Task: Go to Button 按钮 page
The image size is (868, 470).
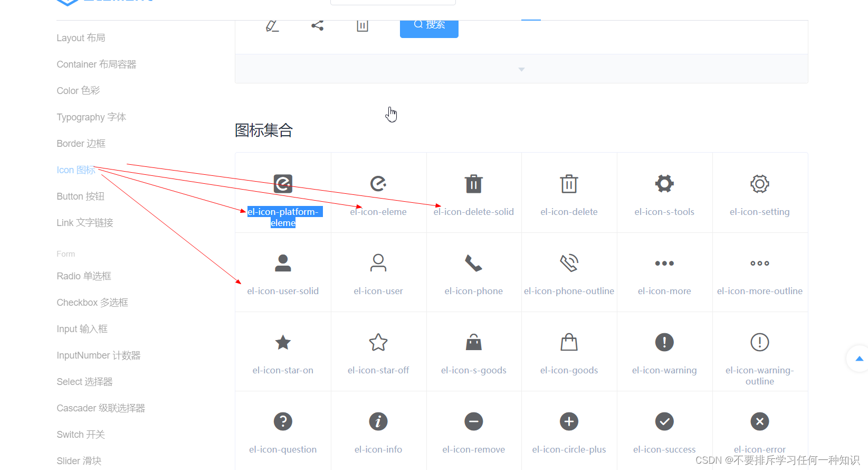Action: point(81,196)
